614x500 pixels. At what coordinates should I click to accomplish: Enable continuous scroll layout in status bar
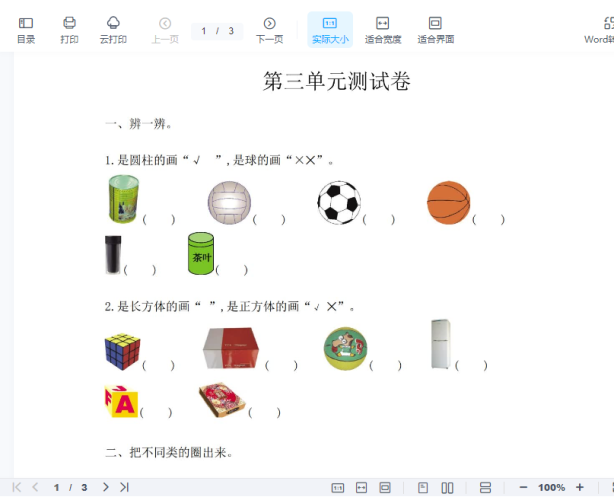485,487
